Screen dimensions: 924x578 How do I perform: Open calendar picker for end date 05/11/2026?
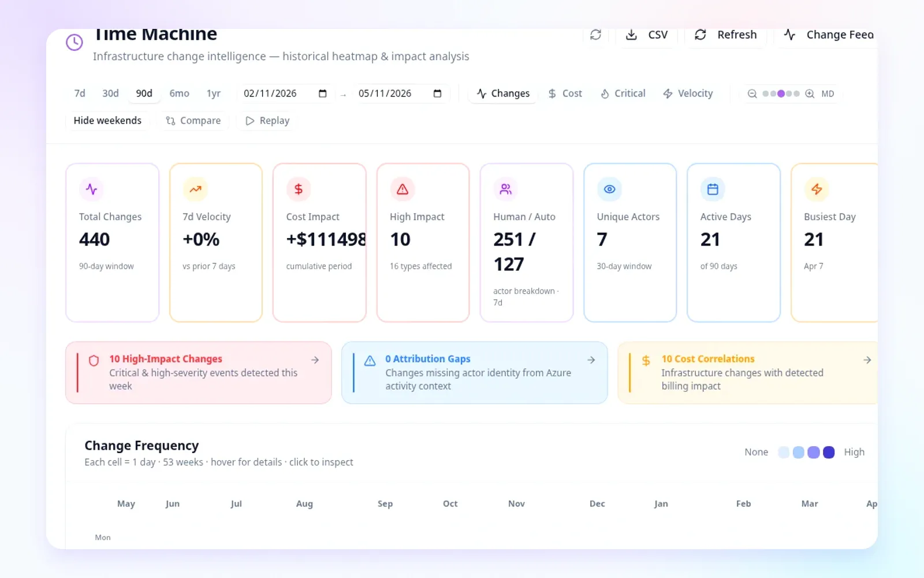437,94
